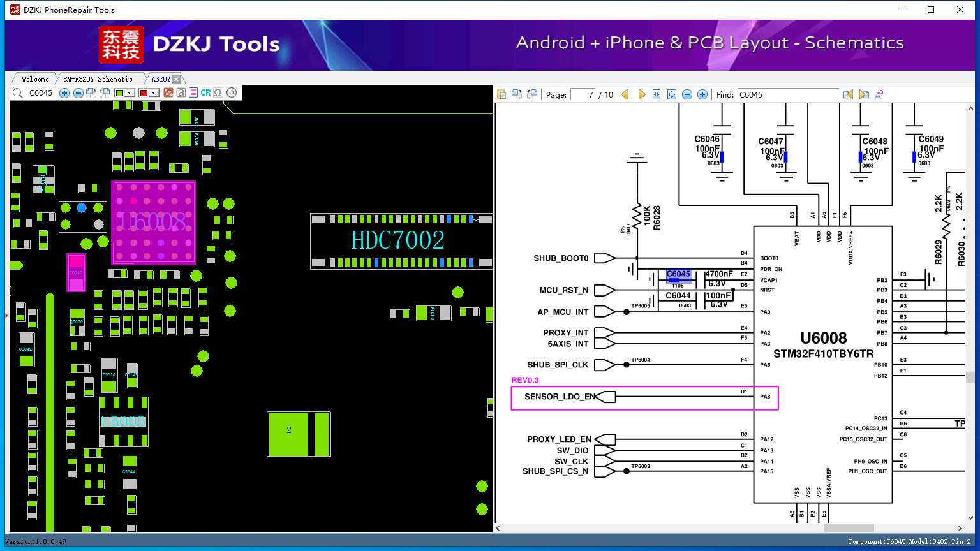Toggle match case option beside Find box
The image size is (980, 551).
879,94
